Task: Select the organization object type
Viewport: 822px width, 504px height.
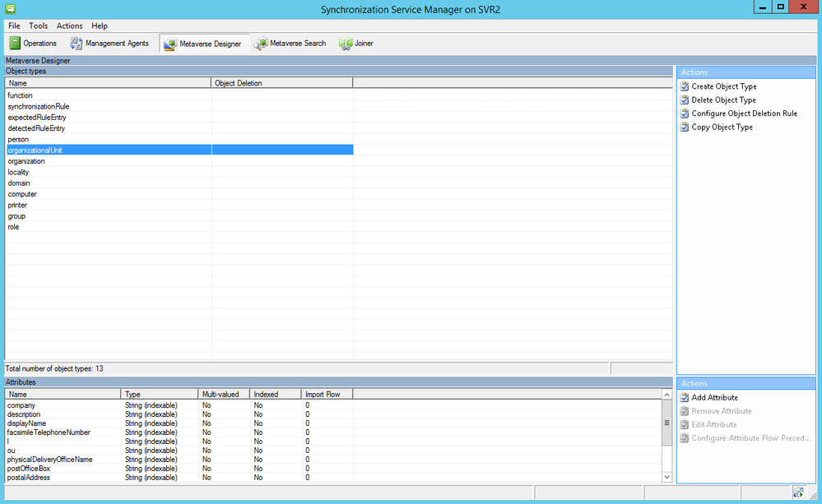Action: (179, 161)
